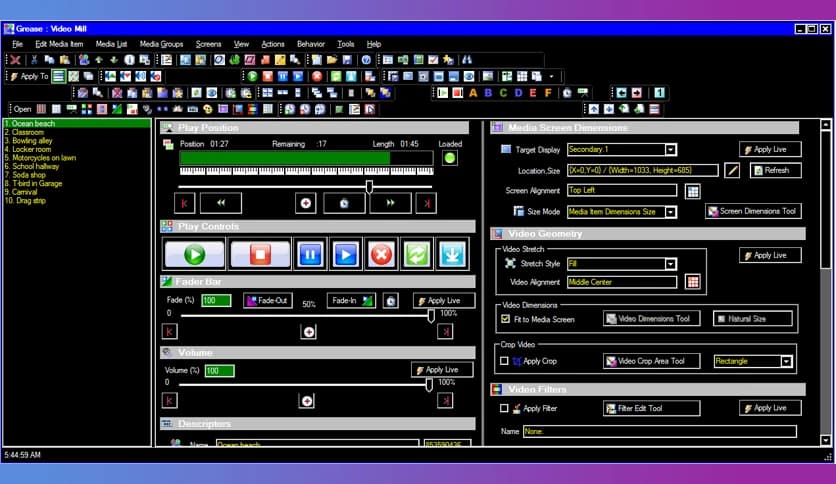Click the clock icon in Fader Bar

pos(391,301)
